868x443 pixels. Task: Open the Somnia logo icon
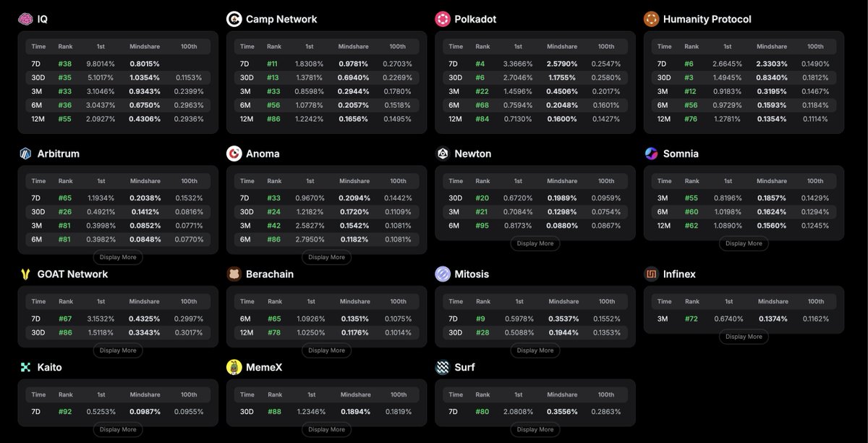tap(651, 153)
